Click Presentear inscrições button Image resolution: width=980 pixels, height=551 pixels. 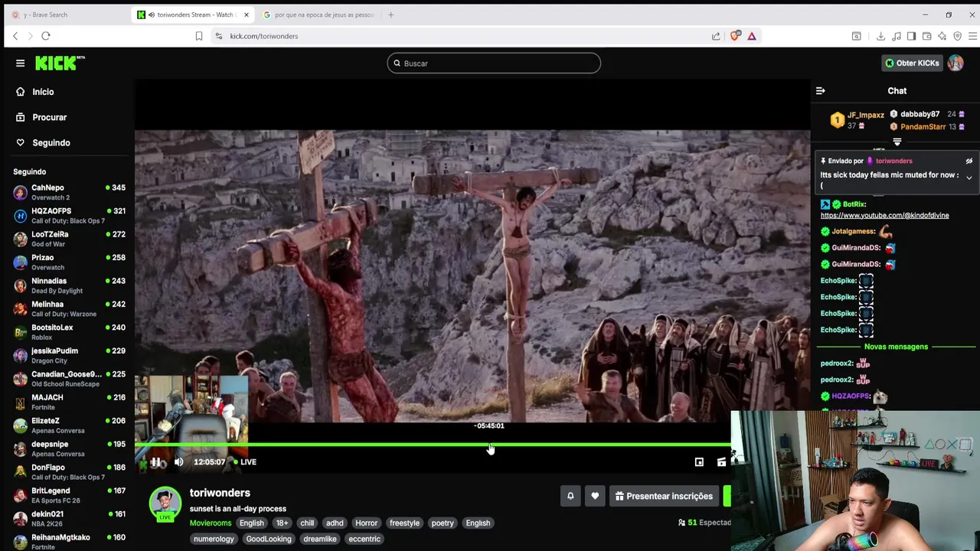(x=664, y=496)
